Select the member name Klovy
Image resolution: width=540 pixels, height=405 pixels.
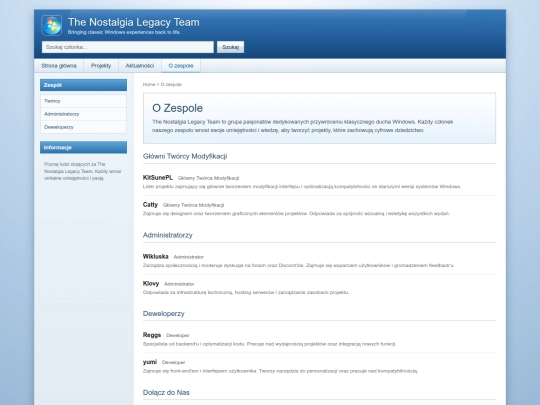click(x=151, y=283)
